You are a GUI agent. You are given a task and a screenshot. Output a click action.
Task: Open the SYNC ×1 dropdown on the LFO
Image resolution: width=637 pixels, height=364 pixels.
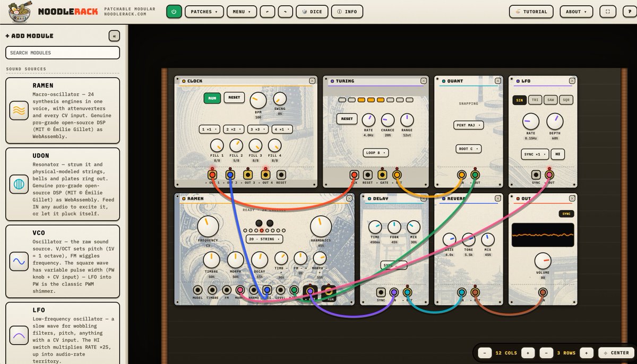coord(535,154)
